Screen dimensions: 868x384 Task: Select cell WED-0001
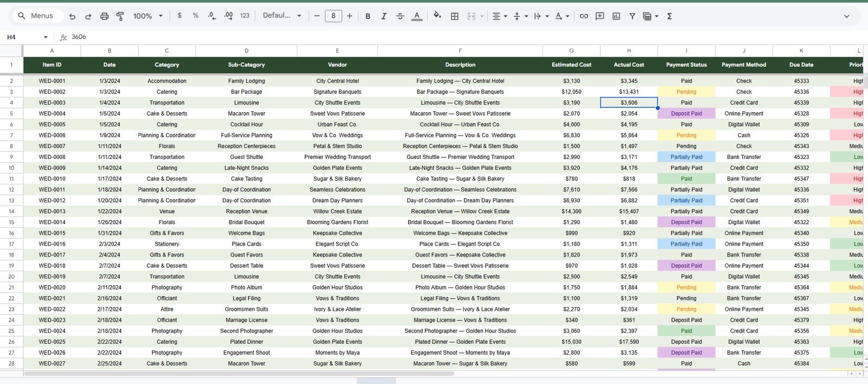(x=52, y=81)
